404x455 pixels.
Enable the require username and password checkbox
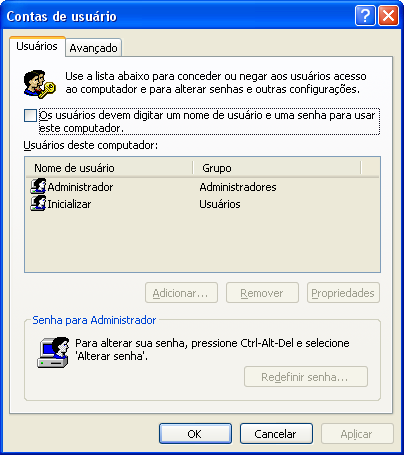click(30, 116)
